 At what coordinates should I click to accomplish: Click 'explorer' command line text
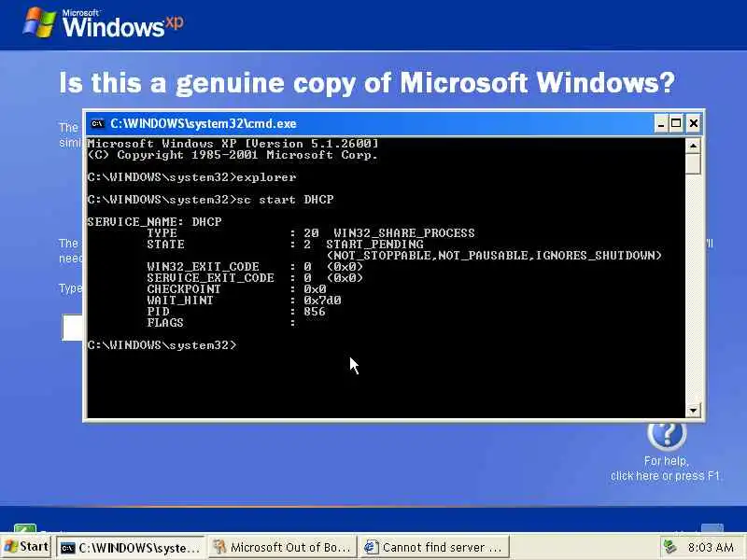point(266,177)
